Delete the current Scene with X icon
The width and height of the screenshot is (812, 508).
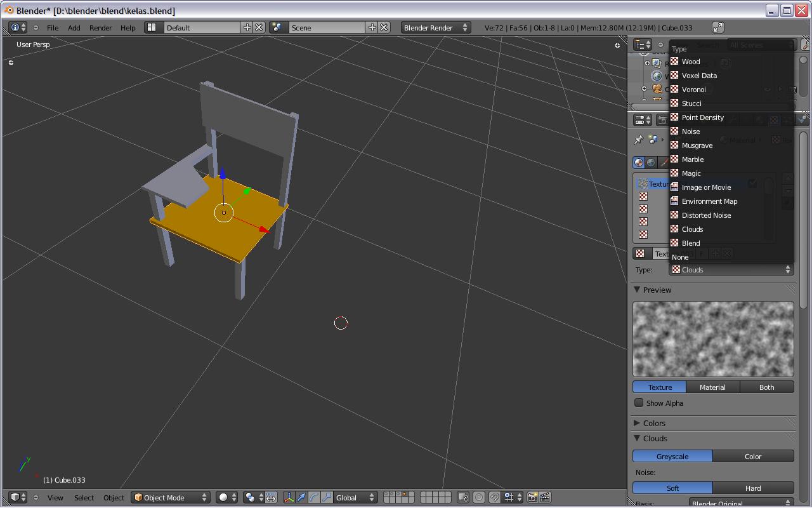[x=384, y=27]
